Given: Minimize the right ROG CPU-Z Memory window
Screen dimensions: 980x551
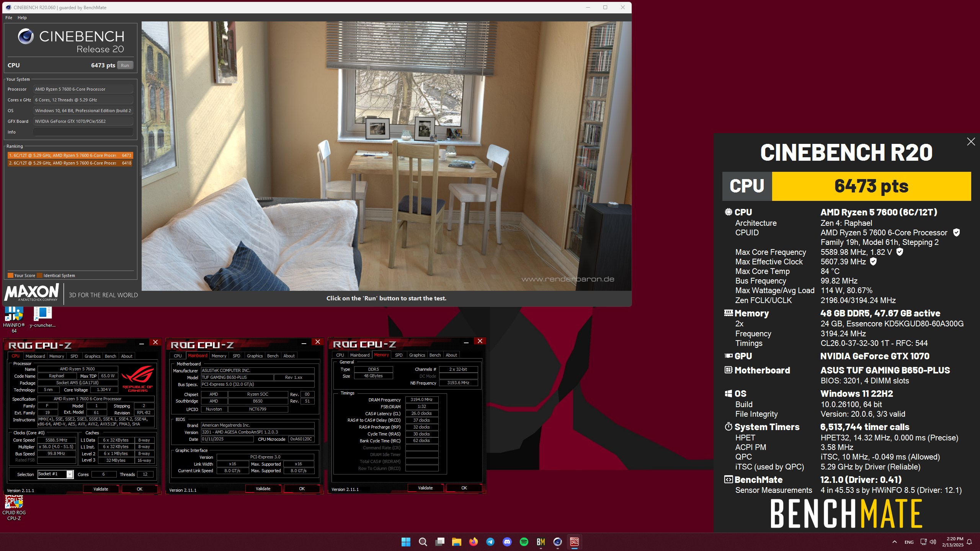Looking at the screenshot, I should 466,342.
